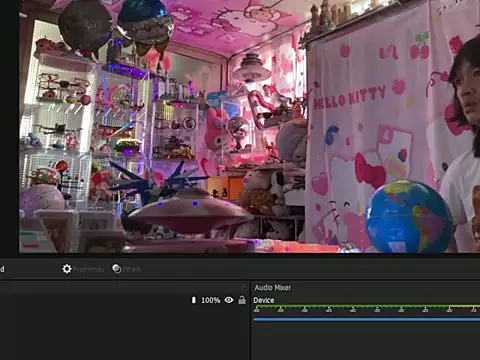Click the 100% scale value
Viewport: 480px width, 360px height.
pos(211,300)
